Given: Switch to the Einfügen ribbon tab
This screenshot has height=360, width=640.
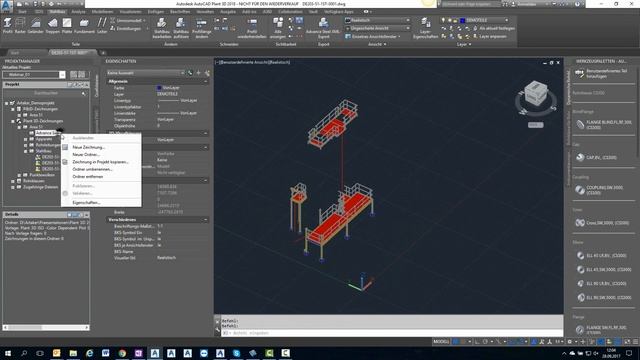Looking at the screenshot, I should [156, 12].
